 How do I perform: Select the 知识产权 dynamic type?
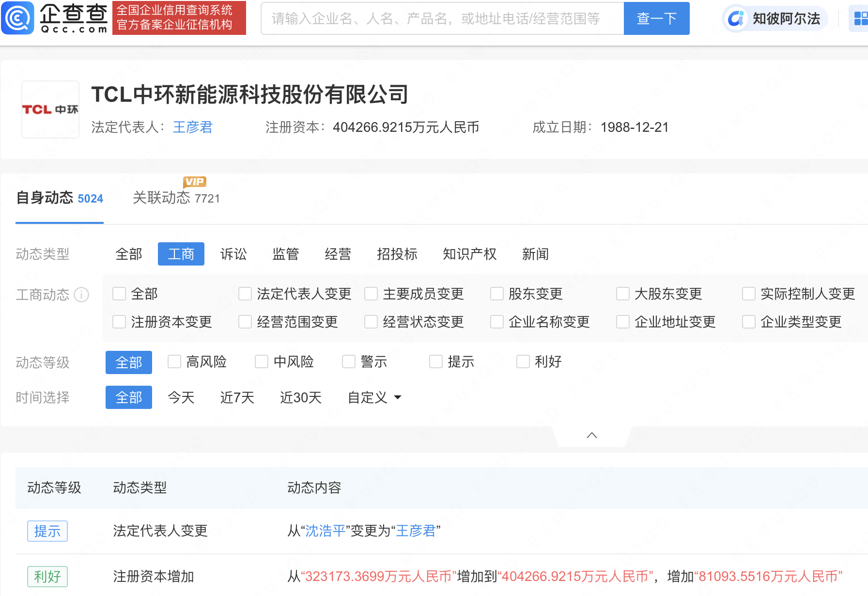coord(470,254)
